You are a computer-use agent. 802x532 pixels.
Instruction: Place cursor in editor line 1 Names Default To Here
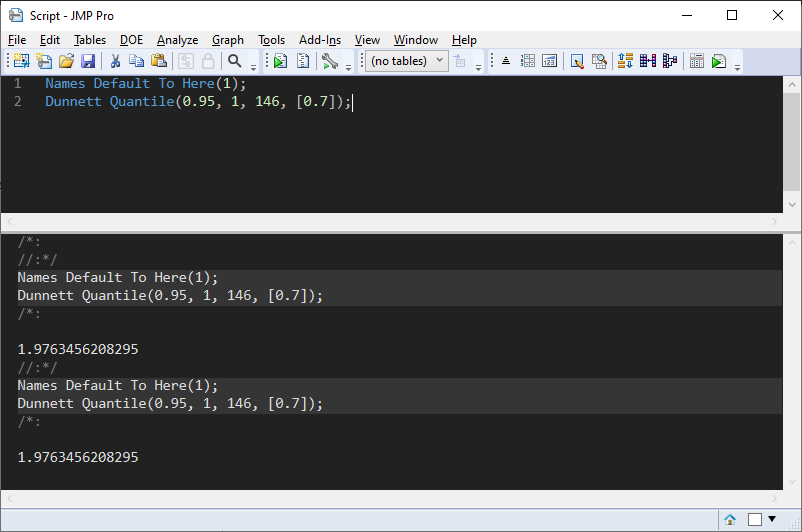(145, 83)
